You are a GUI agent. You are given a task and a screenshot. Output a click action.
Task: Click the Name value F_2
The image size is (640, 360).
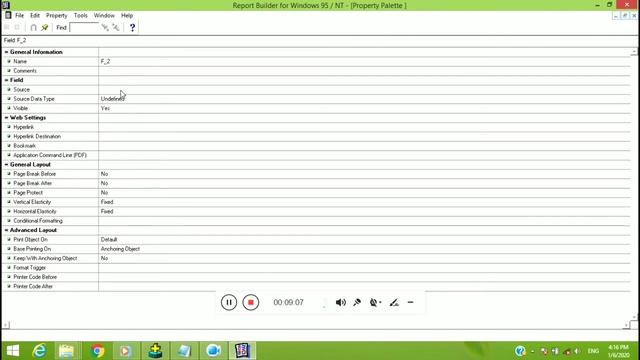(105, 61)
